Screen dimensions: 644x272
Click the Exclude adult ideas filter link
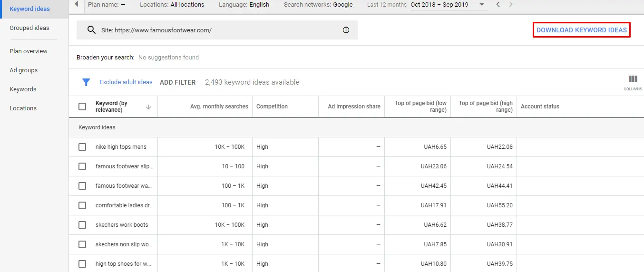click(x=126, y=82)
